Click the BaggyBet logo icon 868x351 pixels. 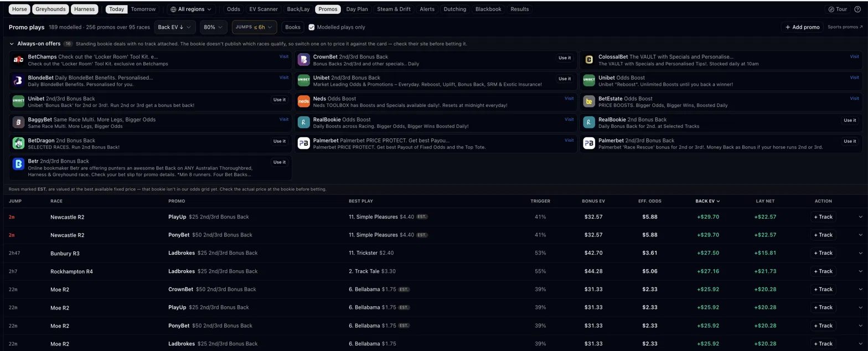point(18,122)
